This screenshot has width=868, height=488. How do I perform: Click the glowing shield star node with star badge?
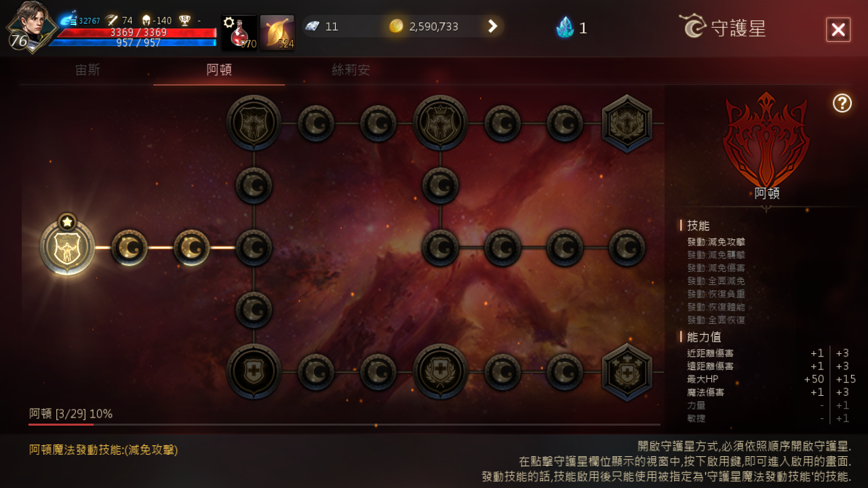67,247
